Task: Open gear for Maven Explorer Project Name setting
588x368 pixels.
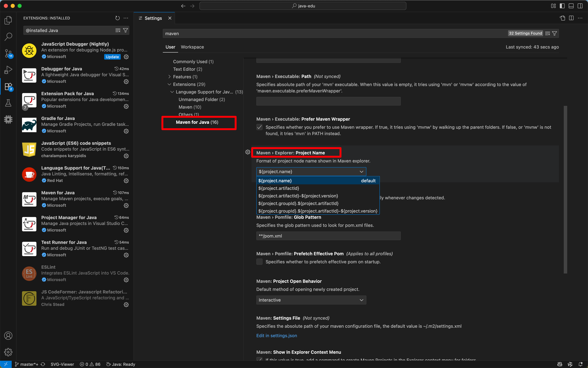Action: [x=248, y=152]
